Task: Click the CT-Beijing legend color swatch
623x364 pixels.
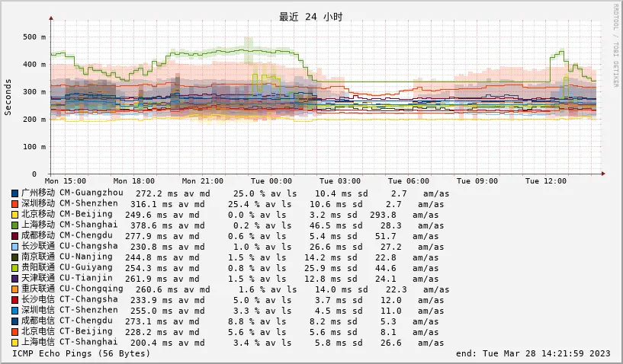Action: tap(14, 332)
